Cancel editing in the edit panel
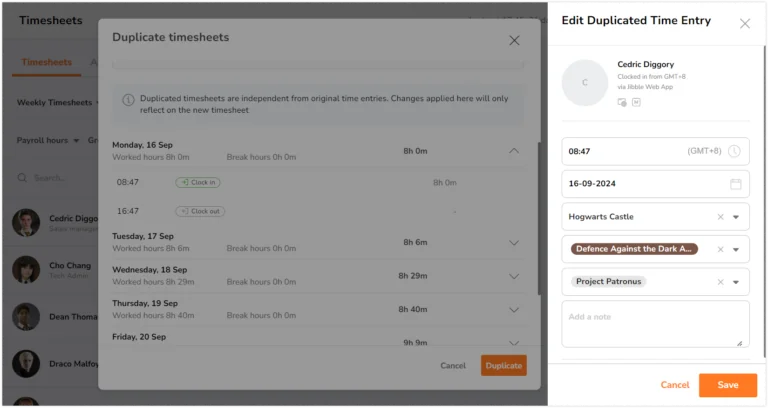The image size is (768, 408). (674, 385)
